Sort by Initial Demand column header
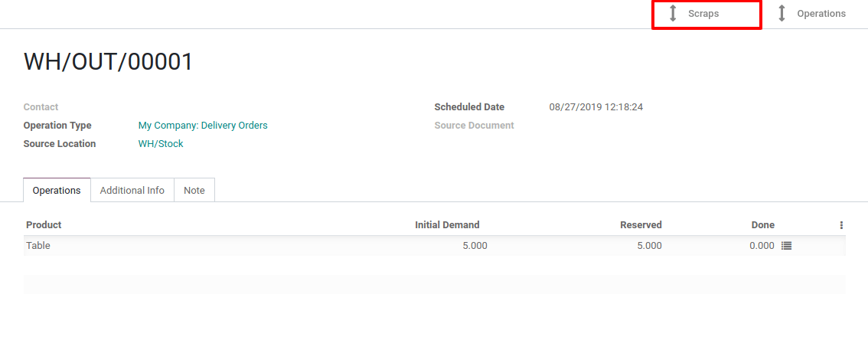 point(447,225)
